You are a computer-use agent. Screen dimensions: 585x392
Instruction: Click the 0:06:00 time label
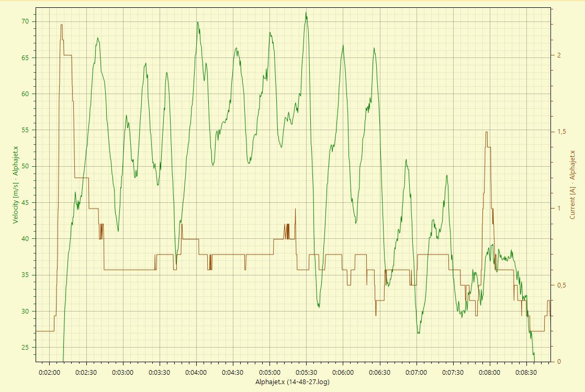coord(343,372)
